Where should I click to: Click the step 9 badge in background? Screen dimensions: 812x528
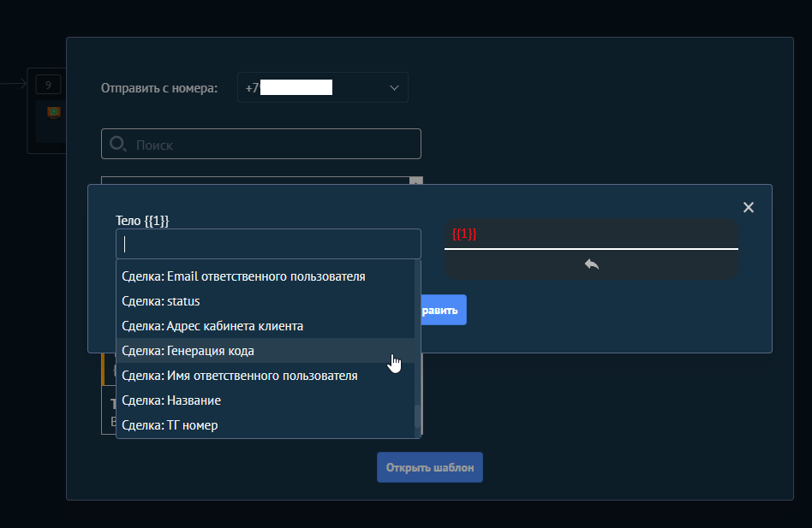[48, 85]
